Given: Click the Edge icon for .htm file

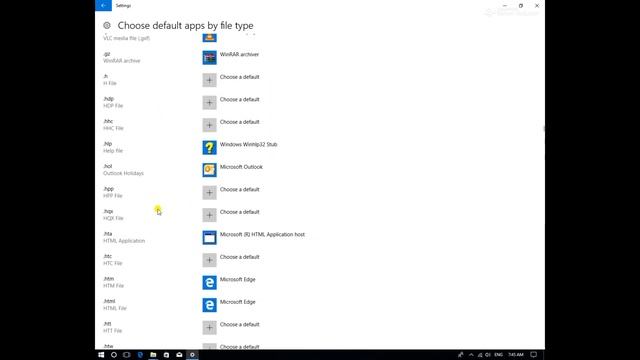Looking at the screenshot, I should (x=209, y=282).
